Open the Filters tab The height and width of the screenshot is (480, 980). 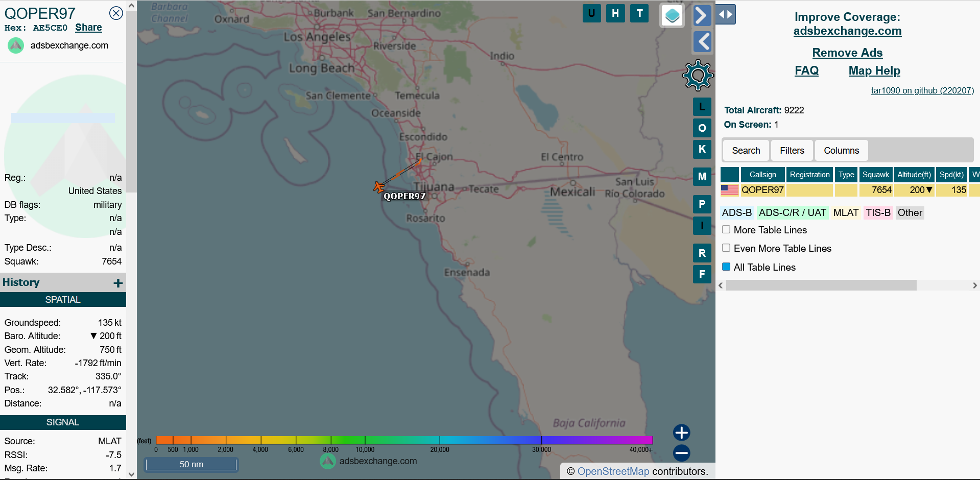[792, 151]
